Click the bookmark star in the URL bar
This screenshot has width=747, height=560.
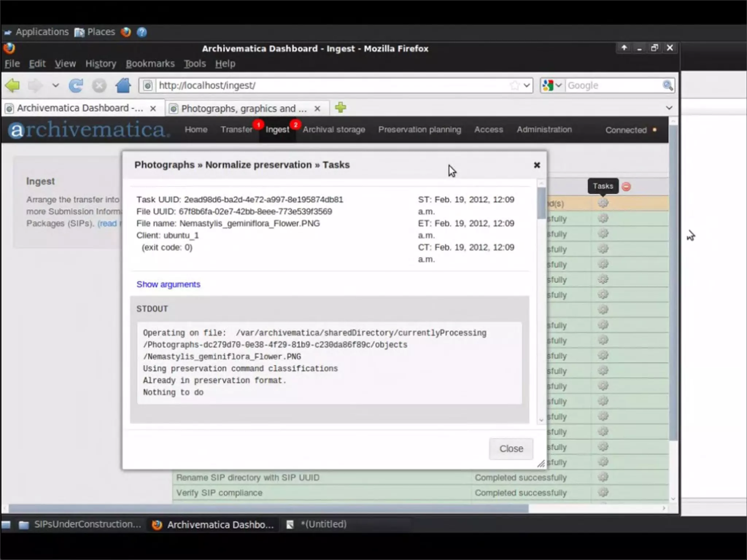pos(514,86)
